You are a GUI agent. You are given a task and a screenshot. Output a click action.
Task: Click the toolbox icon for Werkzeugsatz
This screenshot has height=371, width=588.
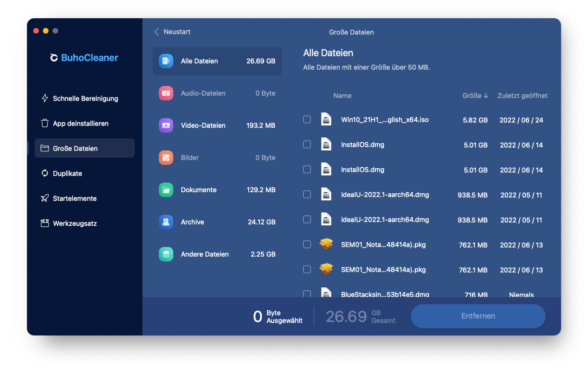coord(45,223)
